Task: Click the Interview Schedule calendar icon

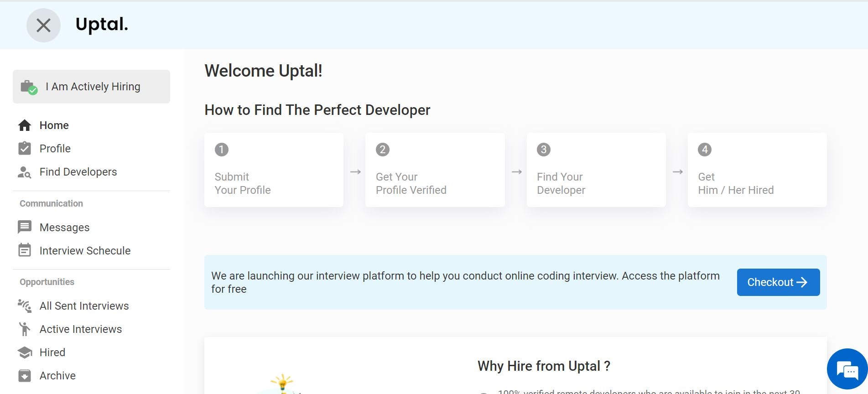Action: click(x=25, y=250)
